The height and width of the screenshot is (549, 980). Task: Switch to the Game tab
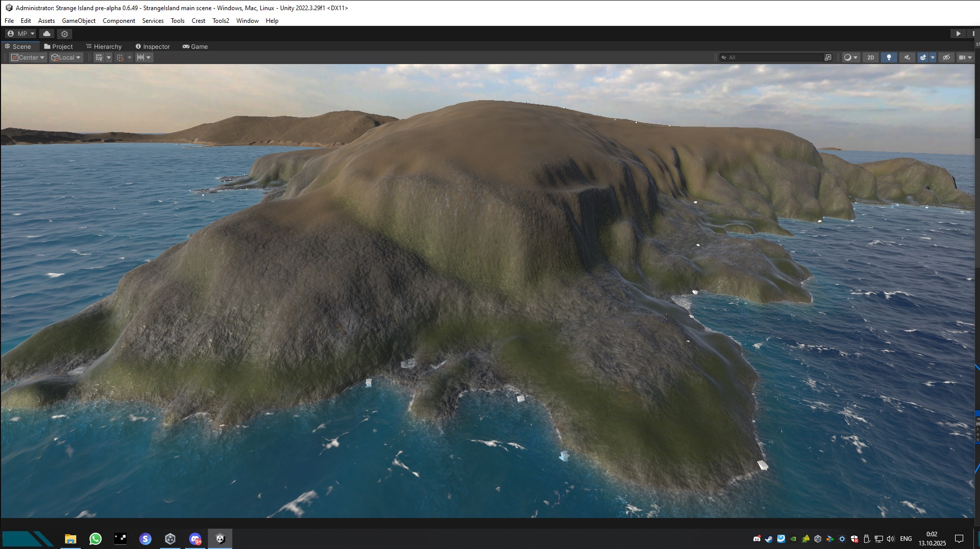196,46
